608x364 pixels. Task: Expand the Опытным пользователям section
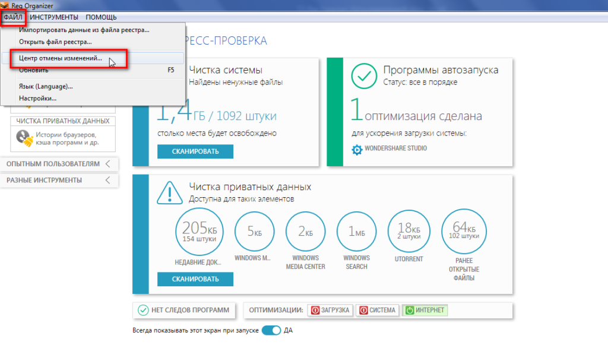pos(58,164)
